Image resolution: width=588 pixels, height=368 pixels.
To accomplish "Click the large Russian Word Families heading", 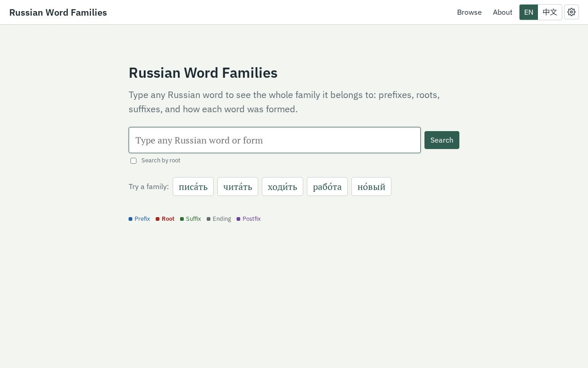I will [203, 73].
